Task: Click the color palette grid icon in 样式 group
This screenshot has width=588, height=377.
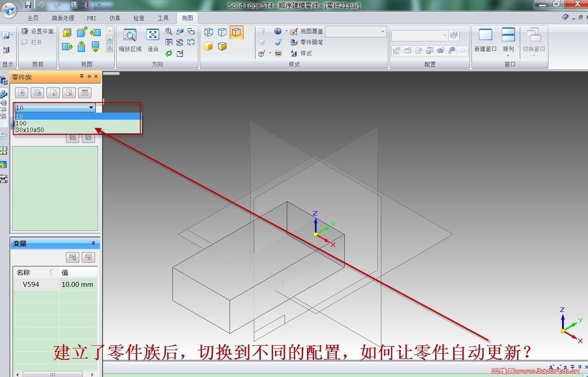Action: [278, 53]
